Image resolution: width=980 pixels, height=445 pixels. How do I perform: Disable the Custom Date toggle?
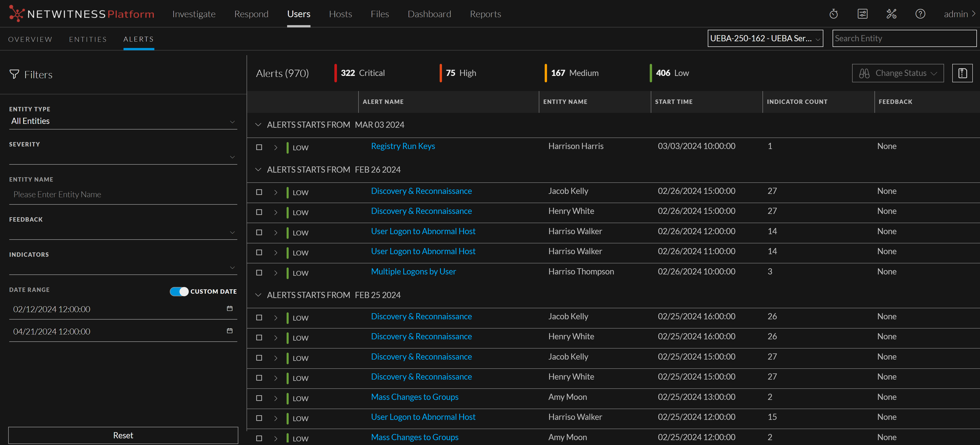point(179,291)
